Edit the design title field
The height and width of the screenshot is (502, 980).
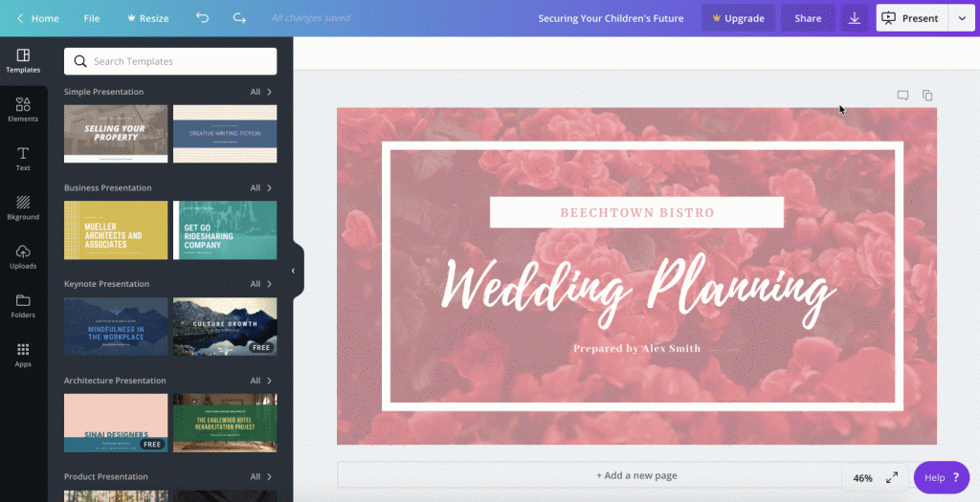611,18
